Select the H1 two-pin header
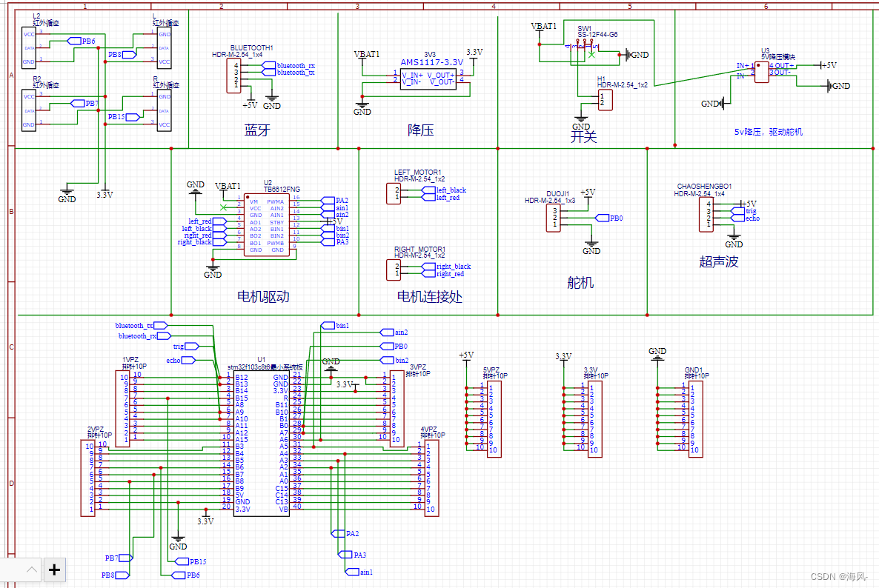The image size is (879, 588). click(605, 100)
